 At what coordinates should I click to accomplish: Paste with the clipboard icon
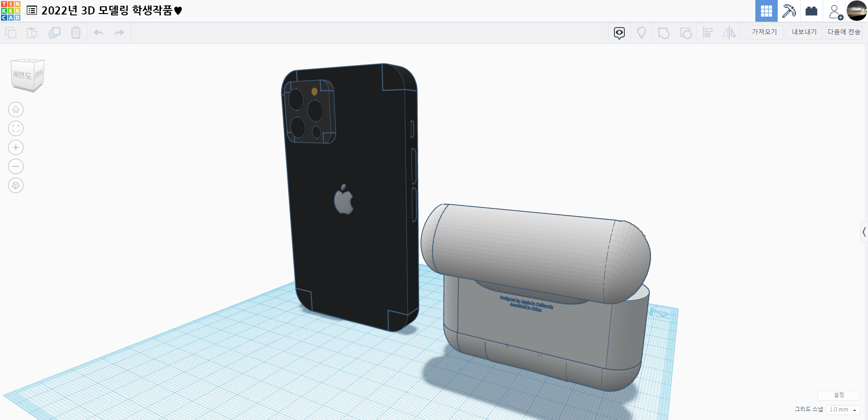click(x=32, y=33)
